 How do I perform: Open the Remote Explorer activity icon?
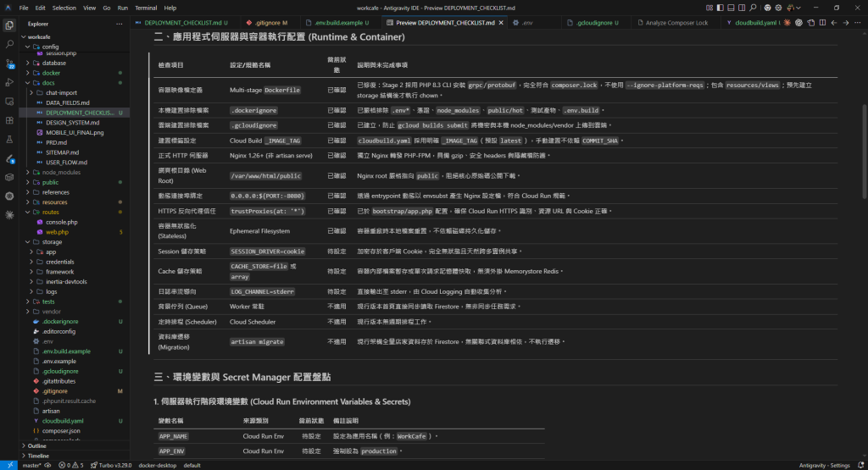pos(9,102)
